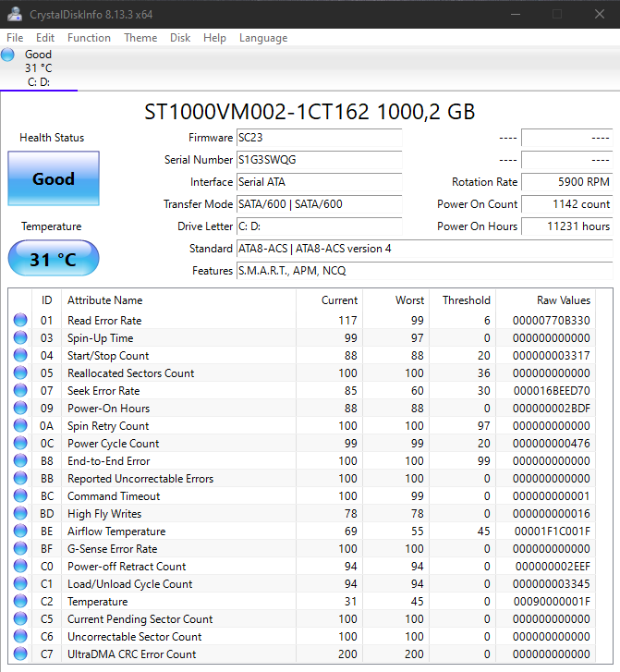Click the status orb for Spin-Up Time
The image size is (620, 672).
coord(20,337)
